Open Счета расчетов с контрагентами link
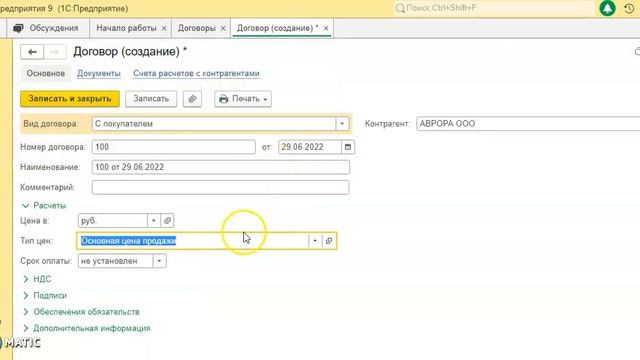This screenshot has width=640, height=360. pos(196,73)
